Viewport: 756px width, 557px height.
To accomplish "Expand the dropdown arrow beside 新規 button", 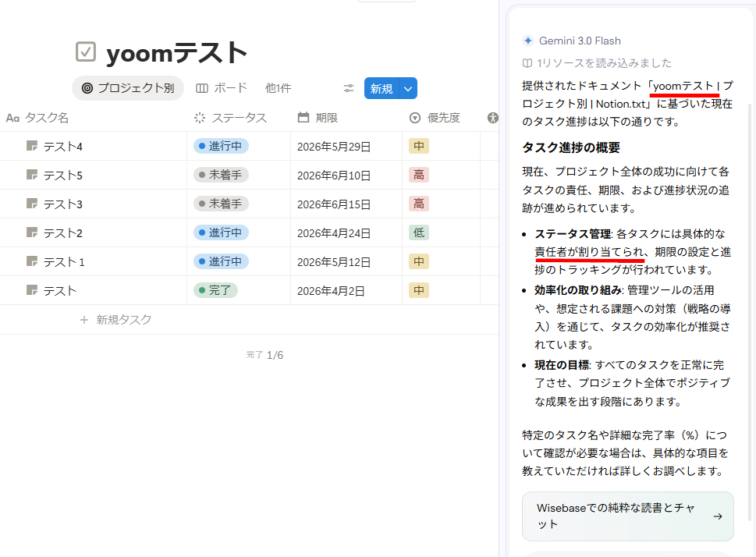I will coord(408,88).
